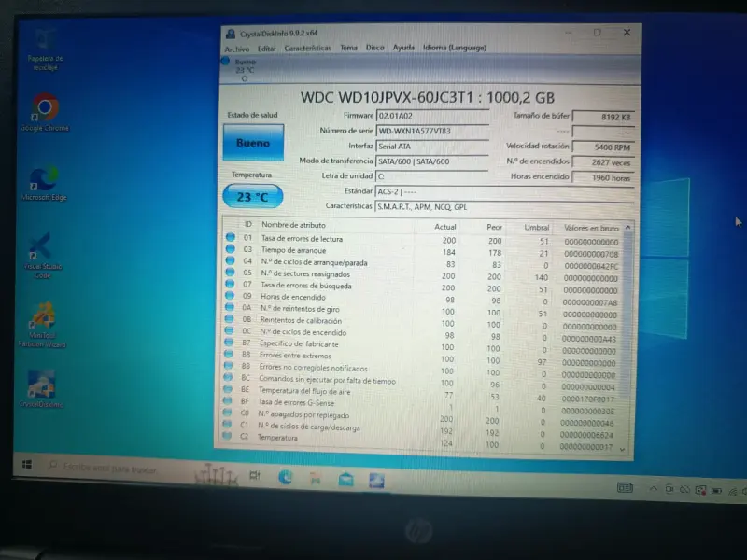The height and width of the screenshot is (560, 747).
Task: Click the attribute list scroll down arrow
Action: tap(623, 449)
